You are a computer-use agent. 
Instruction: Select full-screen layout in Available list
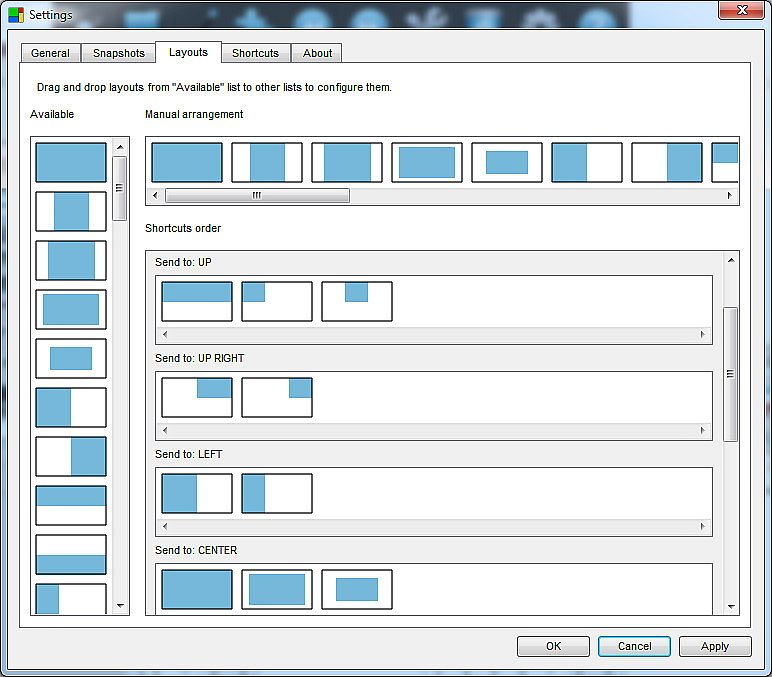coord(70,163)
